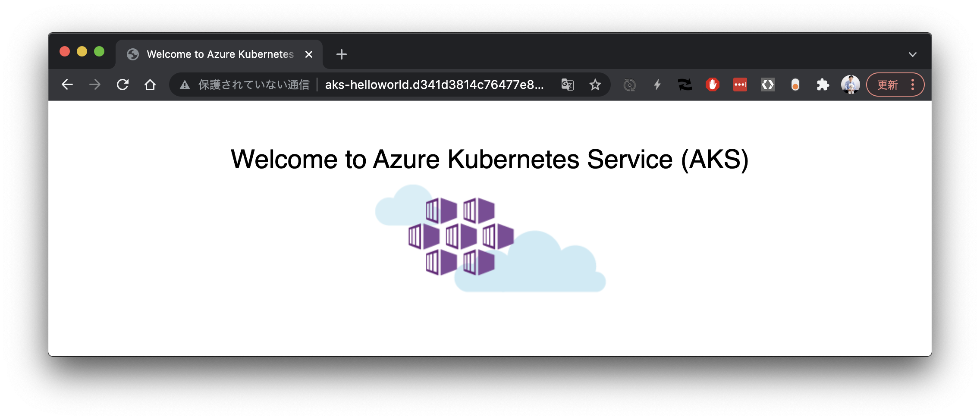Open a new tab with plus button
Screen dimensions: 980x420
coord(342,54)
